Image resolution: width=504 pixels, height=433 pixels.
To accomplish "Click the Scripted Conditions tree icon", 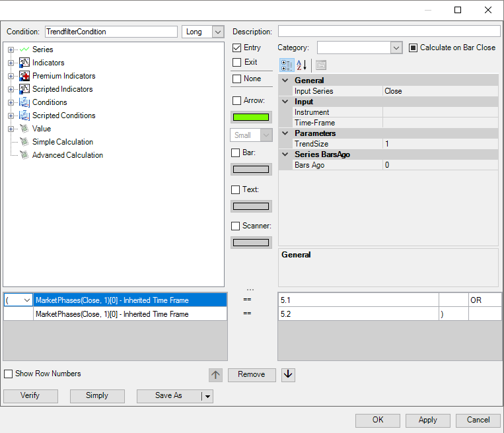I will tap(24, 116).
